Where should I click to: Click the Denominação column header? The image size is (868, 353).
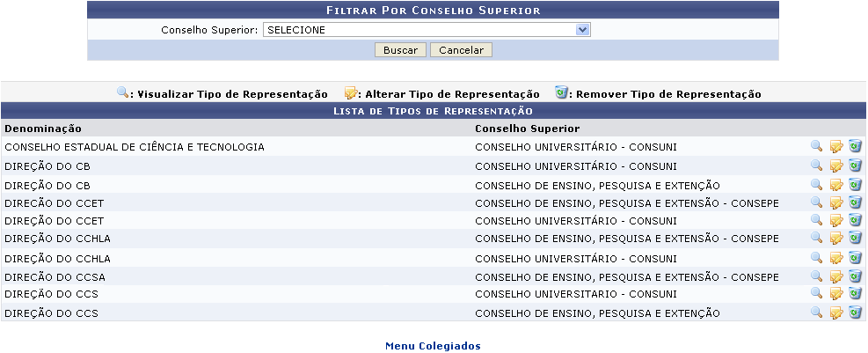(x=43, y=129)
